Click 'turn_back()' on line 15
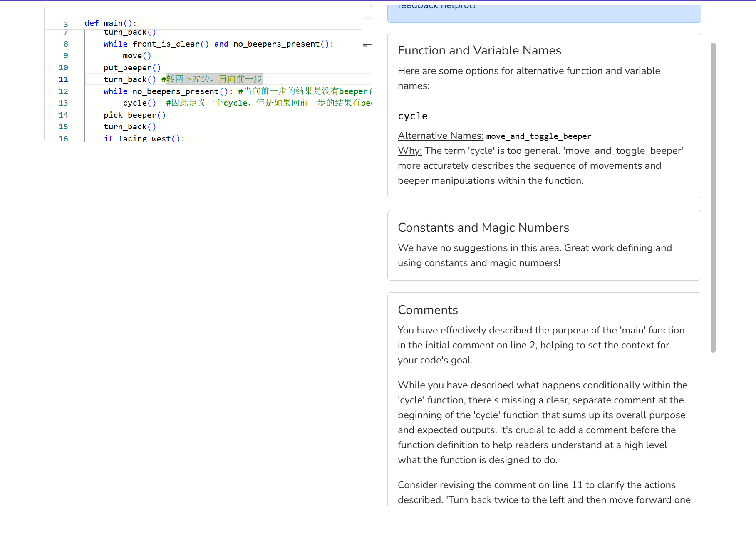The height and width of the screenshot is (536, 756). pos(130,127)
